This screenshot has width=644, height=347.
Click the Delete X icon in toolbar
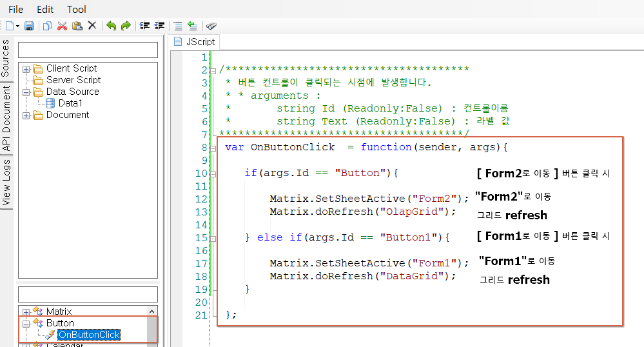(x=92, y=26)
